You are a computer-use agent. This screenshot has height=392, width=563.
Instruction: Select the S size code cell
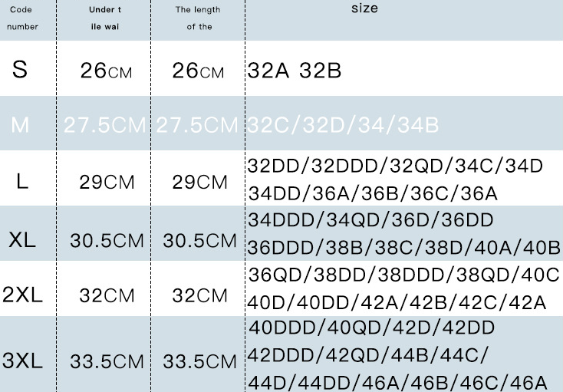tap(21, 70)
